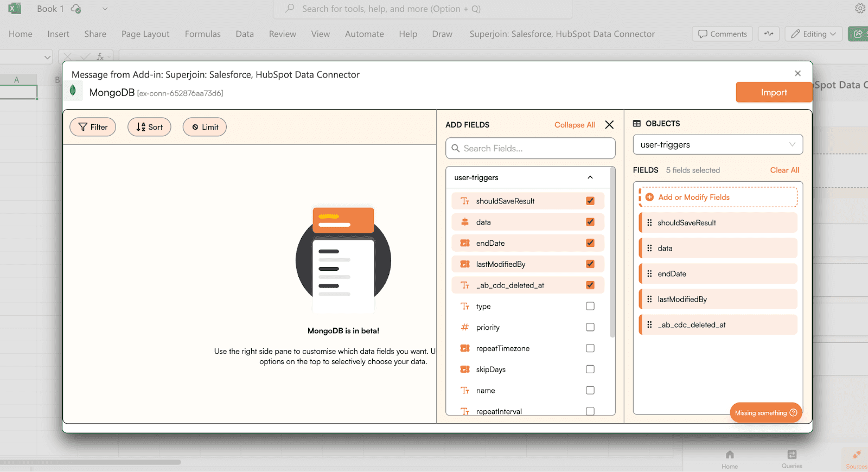Click drag handle of endDate field
The height and width of the screenshot is (472, 868).
click(x=649, y=273)
